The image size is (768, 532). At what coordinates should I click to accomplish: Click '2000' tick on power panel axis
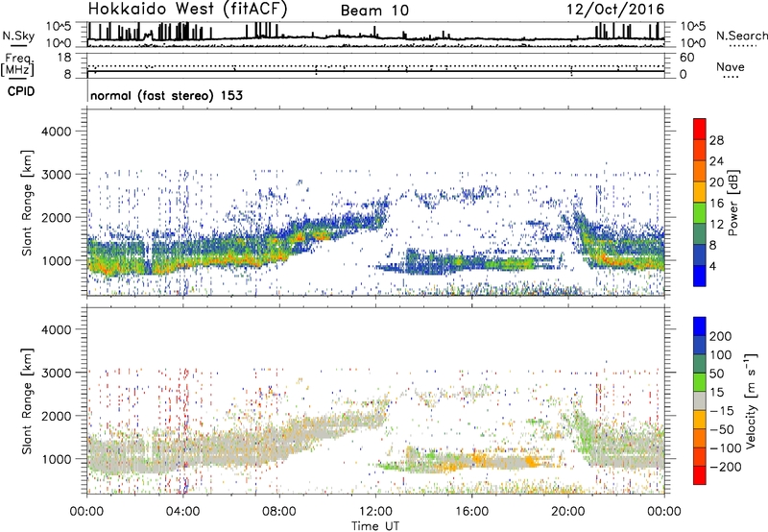[x=57, y=217]
